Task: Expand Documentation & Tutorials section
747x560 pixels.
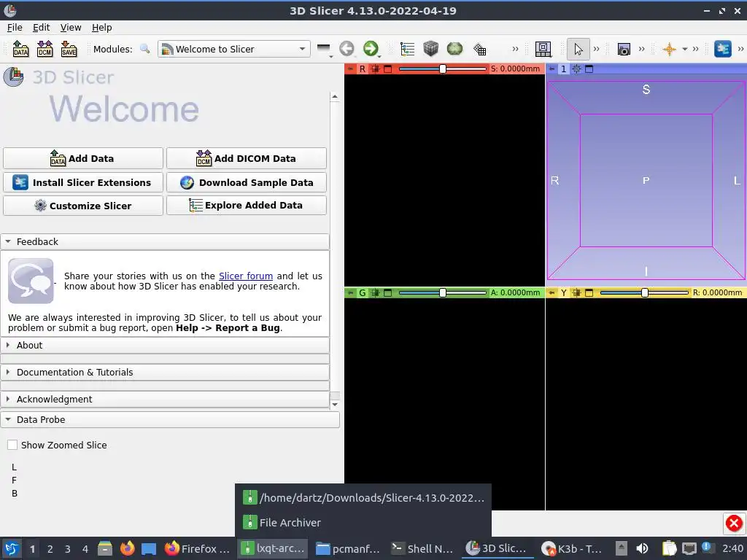Action: [165, 373]
